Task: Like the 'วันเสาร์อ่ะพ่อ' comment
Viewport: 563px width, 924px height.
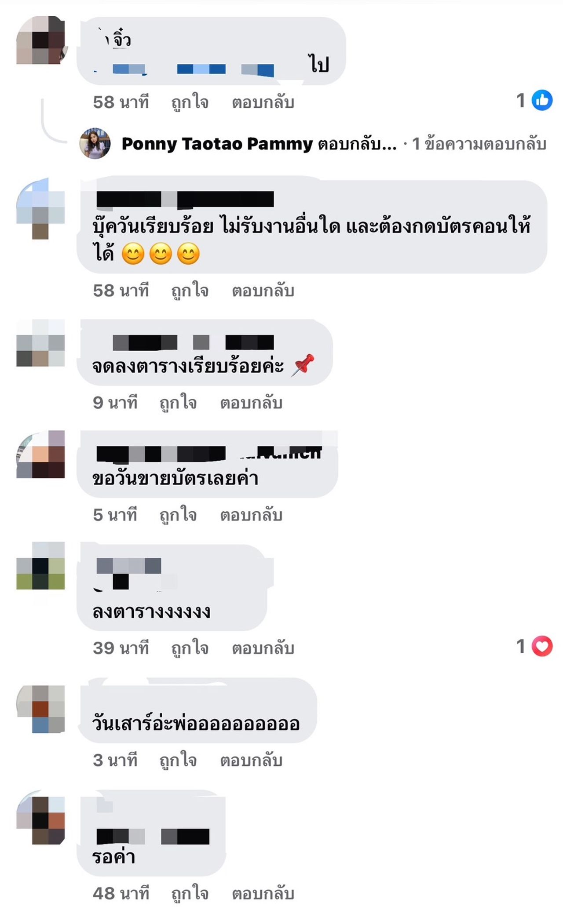Action: pyautogui.click(x=178, y=760)
